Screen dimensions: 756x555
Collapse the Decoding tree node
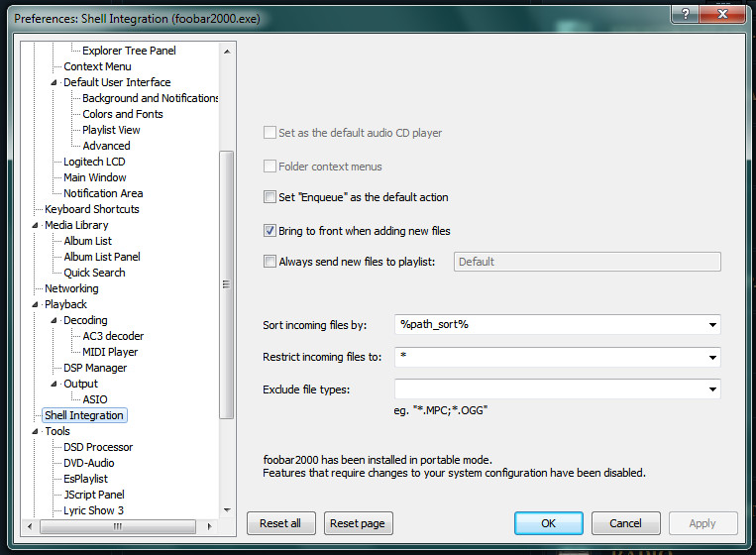coord(54,320)
